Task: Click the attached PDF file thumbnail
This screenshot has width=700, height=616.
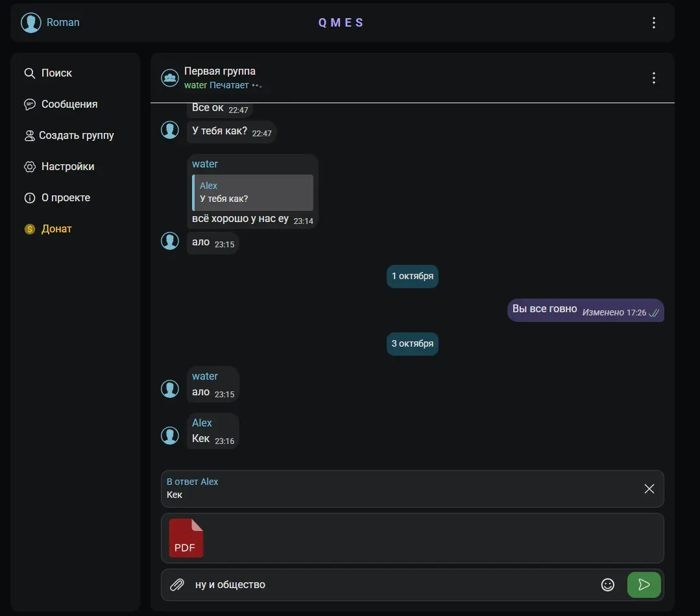Action: point(186,538)
